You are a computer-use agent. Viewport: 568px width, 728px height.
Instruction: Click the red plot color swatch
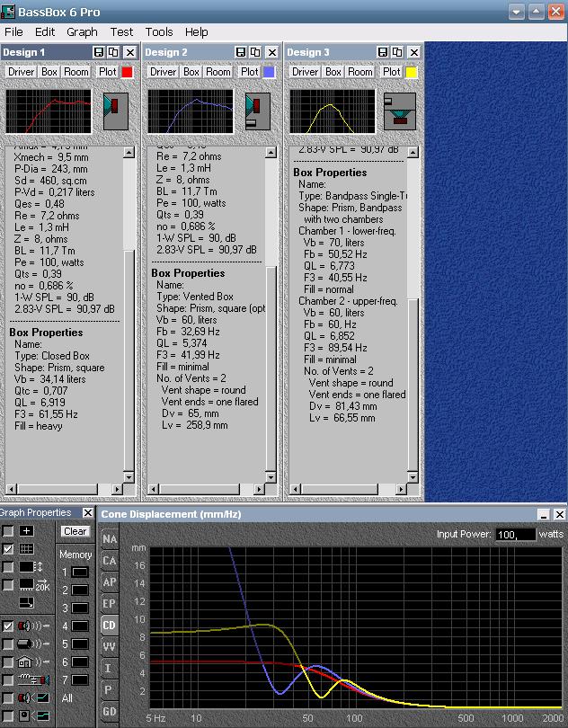[x=127, y=72]
